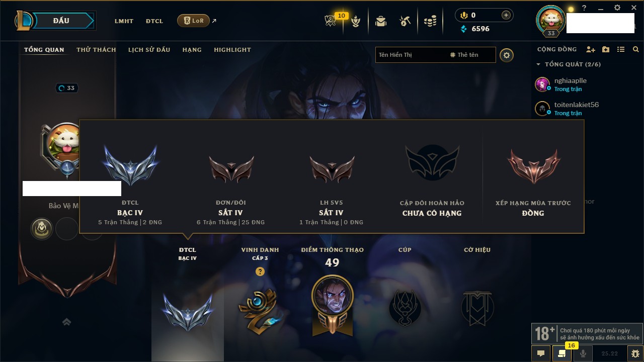The image size is (644, 362).
Task: Open the Clash trophy icon
Action: coord(356,21)
